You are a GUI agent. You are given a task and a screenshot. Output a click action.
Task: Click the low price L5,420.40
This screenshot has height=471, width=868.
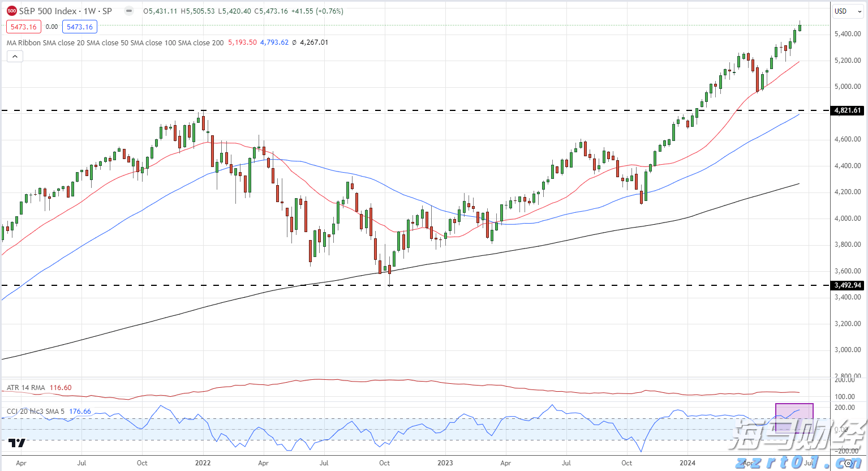coord(235,11)
